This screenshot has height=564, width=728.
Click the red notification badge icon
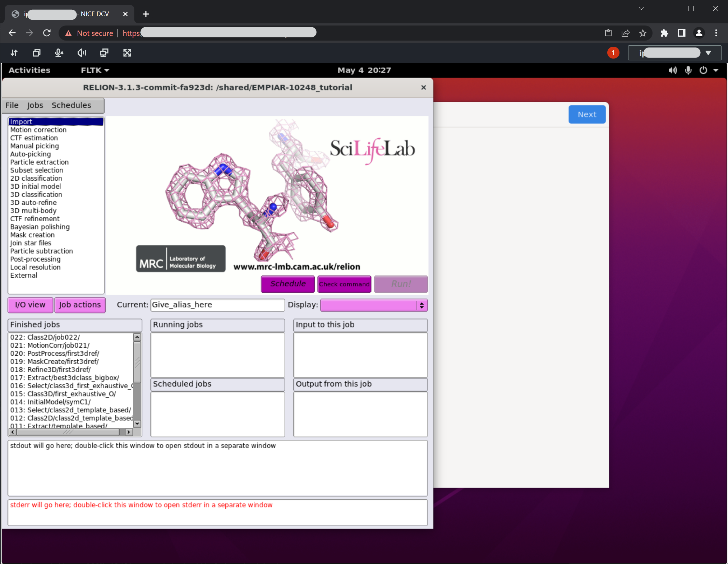[x=613, y=53]
